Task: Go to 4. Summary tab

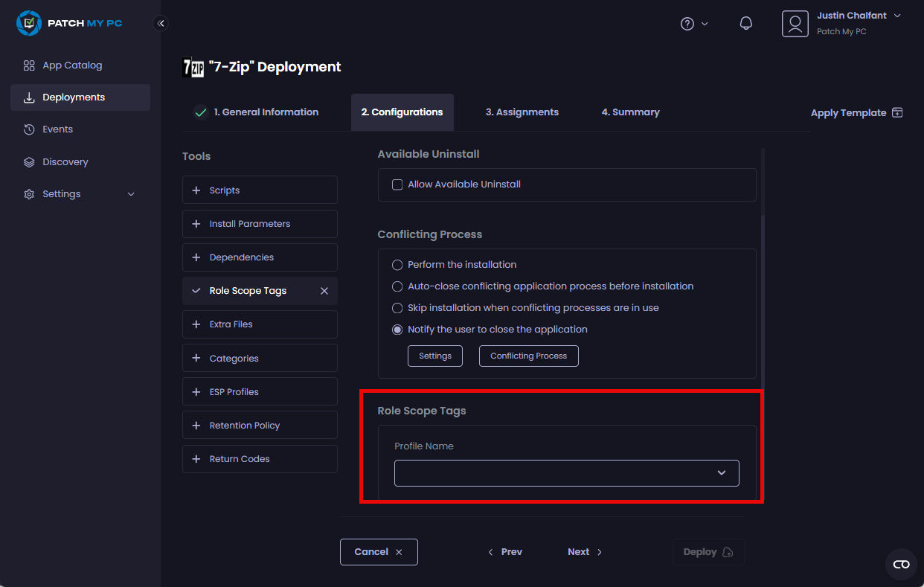Action: pos(630,112)
